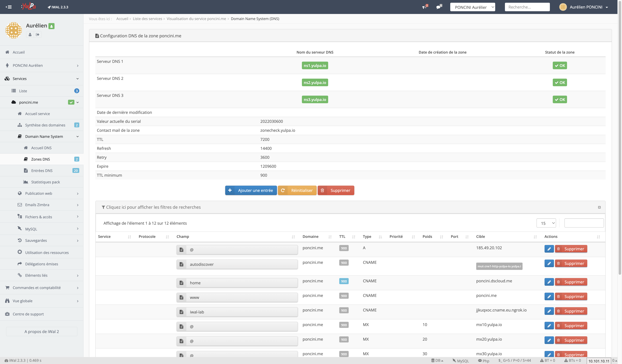Follow the Accueil breadcrumb link

pos(122,19)
